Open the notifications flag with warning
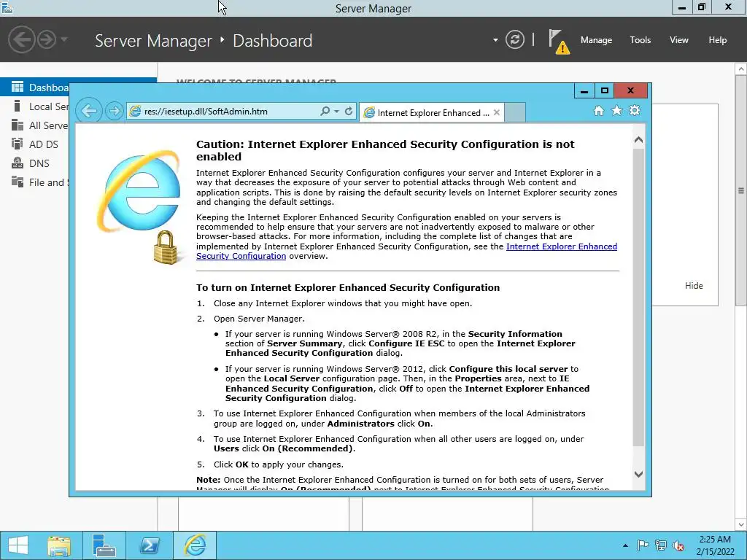The width and height of the screenshot is (747, 560). 558,42
